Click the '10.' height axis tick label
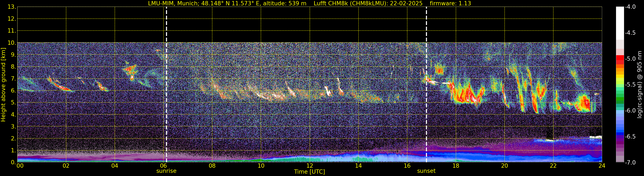 pos(12,43)
